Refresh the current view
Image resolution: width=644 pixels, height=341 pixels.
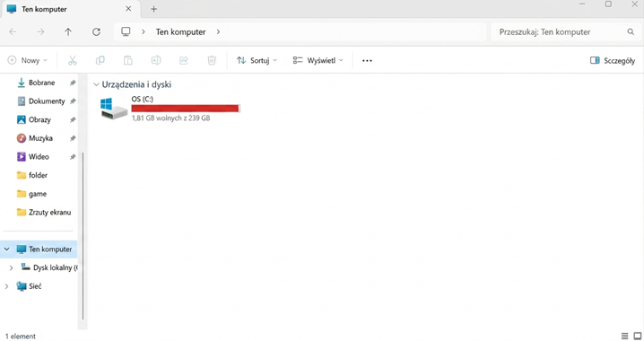coord(96,31)
